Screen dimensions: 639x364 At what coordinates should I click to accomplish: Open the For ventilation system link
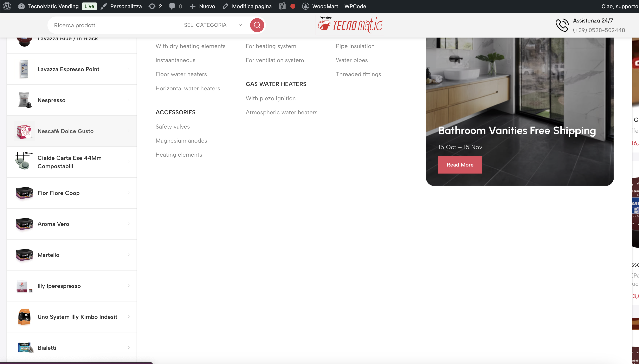(275, 60)
